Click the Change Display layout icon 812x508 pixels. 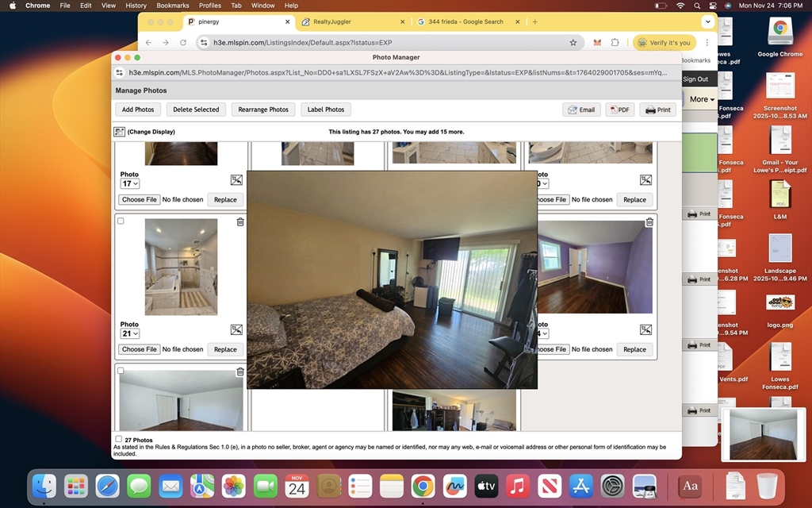tap(120, 132)
